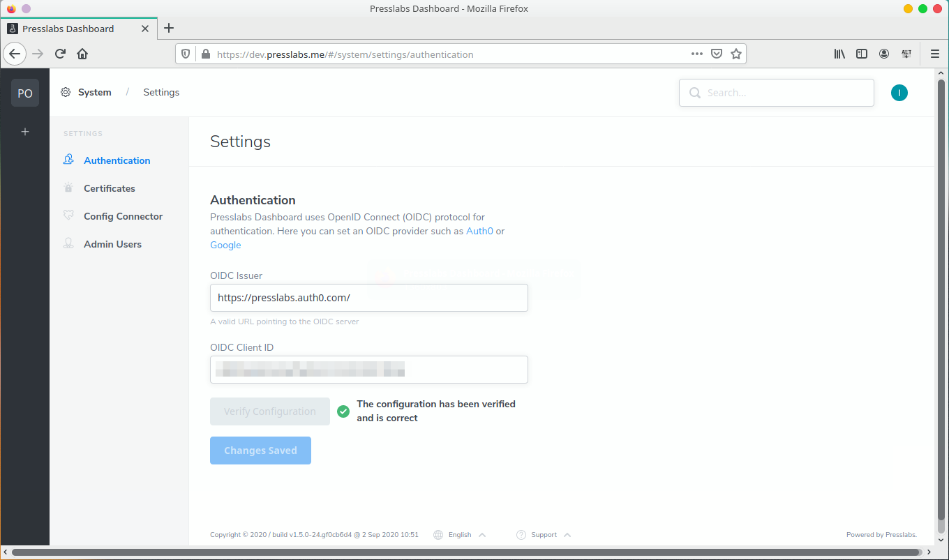Reload the current page
Screen dimensions: 949x560
point(61,54)
